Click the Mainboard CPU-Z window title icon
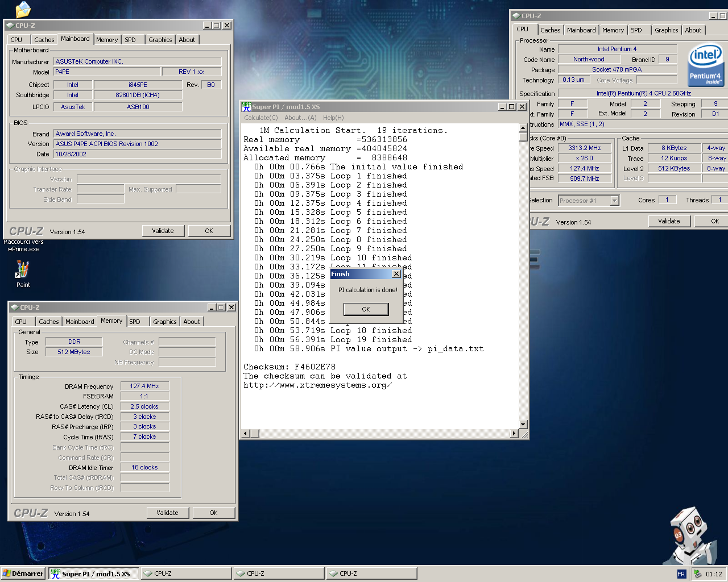728x582 pixels. point(10,26)
